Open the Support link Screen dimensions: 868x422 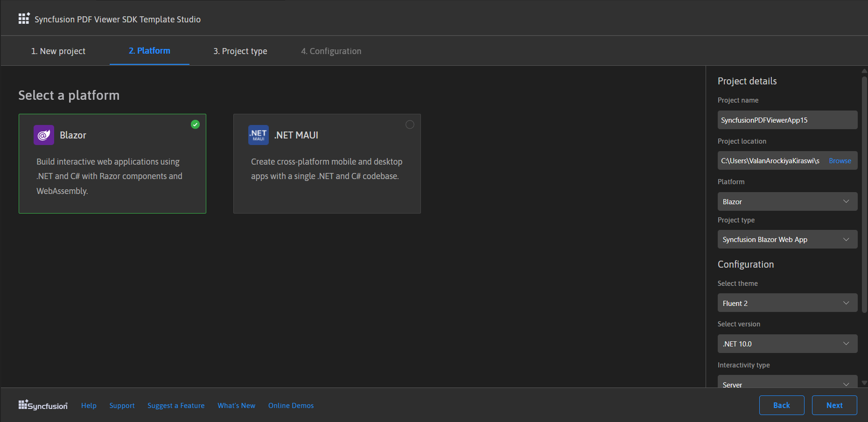coord(122,406)
